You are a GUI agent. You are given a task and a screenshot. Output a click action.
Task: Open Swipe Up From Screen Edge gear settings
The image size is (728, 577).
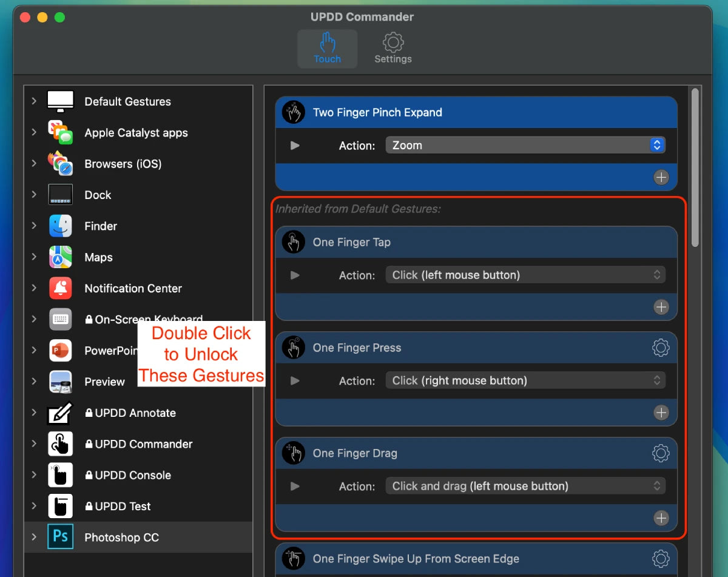(x=661, y=559)
